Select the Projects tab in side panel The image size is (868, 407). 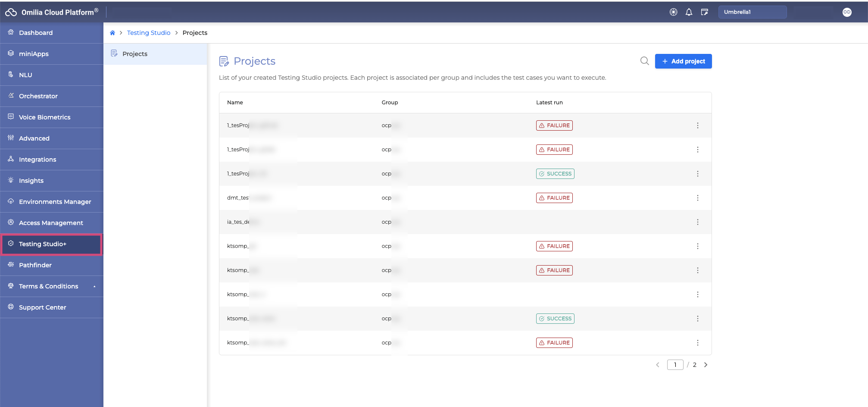pyautogui.click(x=135, y=54)
